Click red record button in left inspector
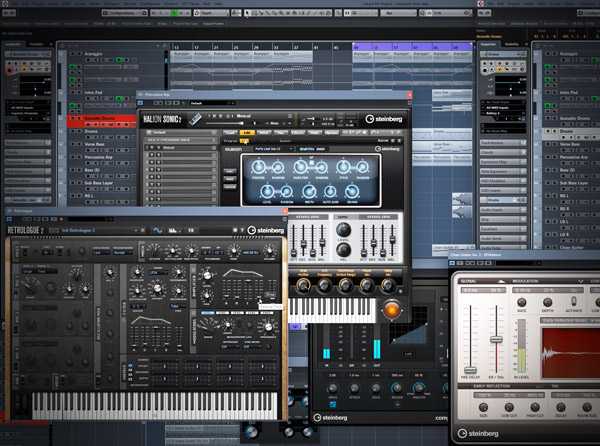This screenshot has height=446, width=600. pyautogui.click(x=10, y=70)
